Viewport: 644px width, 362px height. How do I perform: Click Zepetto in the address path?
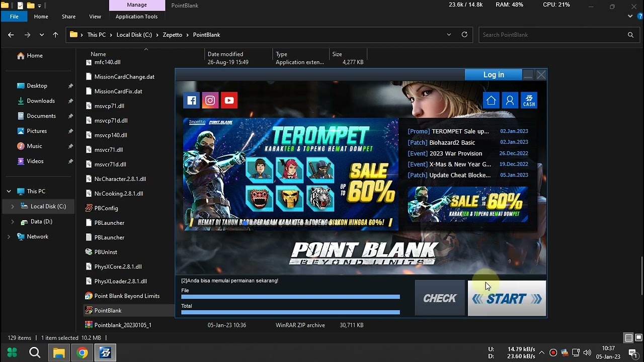173,35
